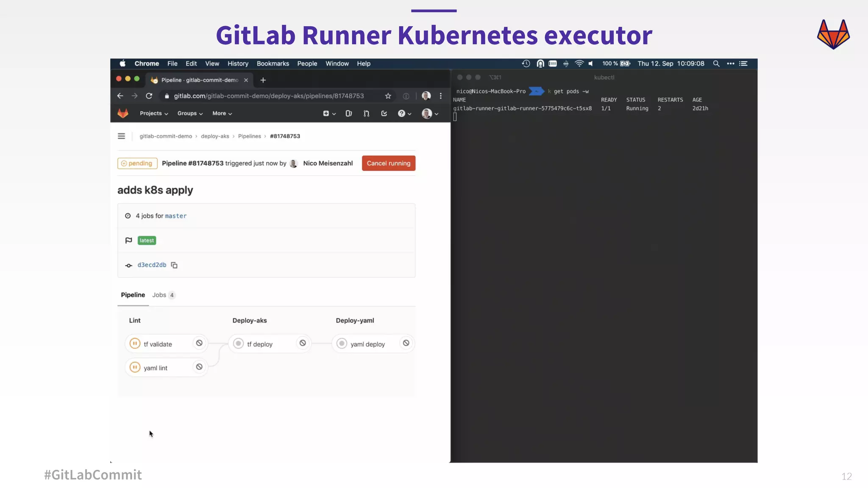Open the new item plus dropdown in GitLab navbar

point(329,114)
